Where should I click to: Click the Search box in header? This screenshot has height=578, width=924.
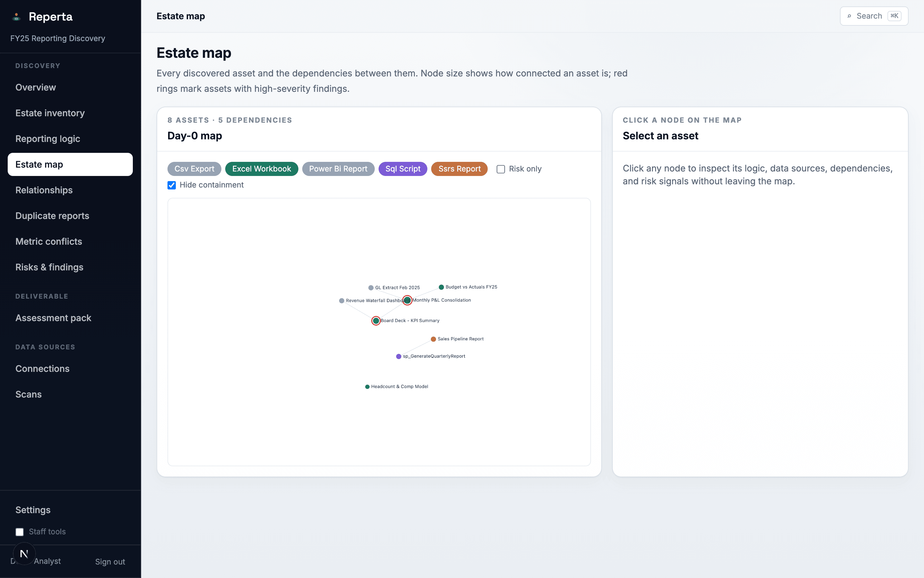click(874, 16)
